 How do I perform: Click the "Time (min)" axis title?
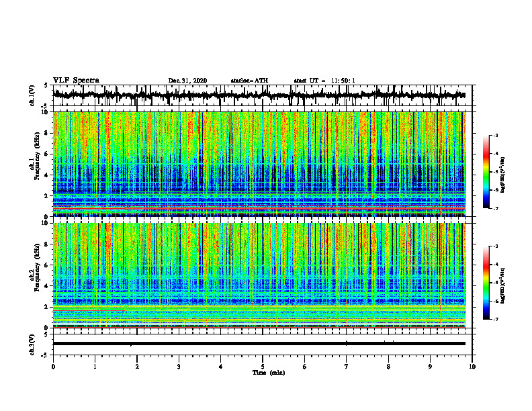pos(269,373)
